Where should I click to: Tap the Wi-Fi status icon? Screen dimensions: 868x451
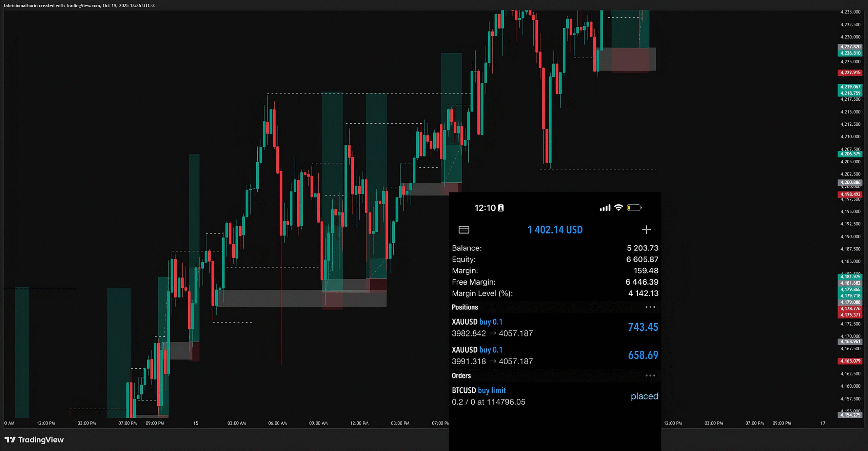point(618,208)
